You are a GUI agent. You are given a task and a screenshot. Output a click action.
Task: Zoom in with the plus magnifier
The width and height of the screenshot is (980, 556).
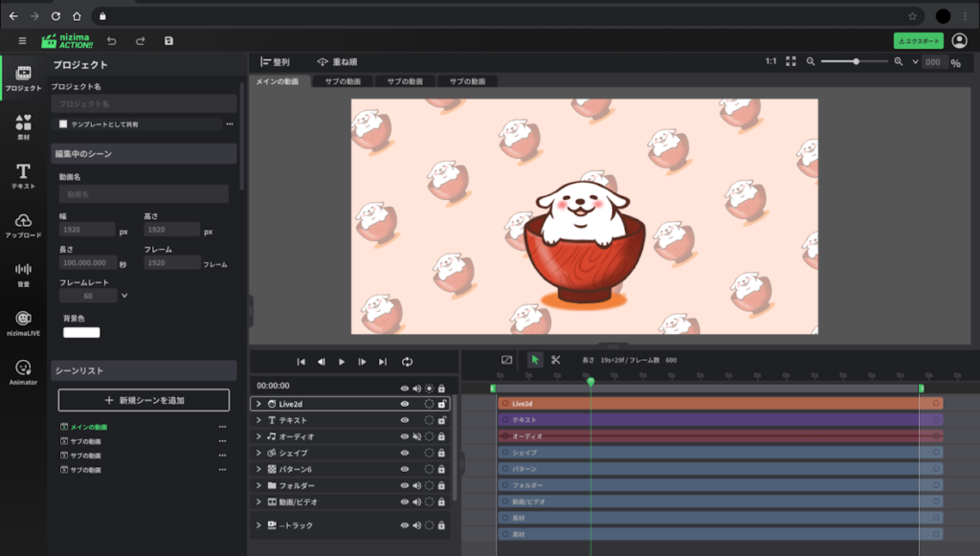(x=898, y=61)
